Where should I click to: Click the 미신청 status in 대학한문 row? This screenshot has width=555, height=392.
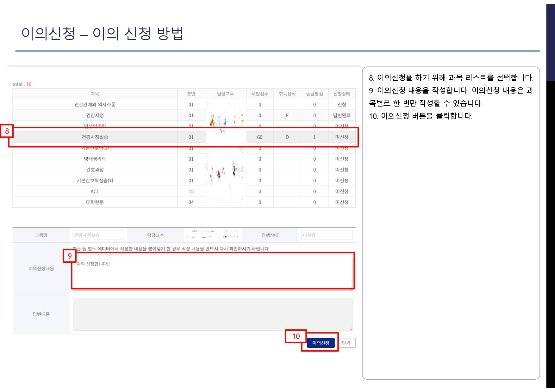[x=342, y=202]
